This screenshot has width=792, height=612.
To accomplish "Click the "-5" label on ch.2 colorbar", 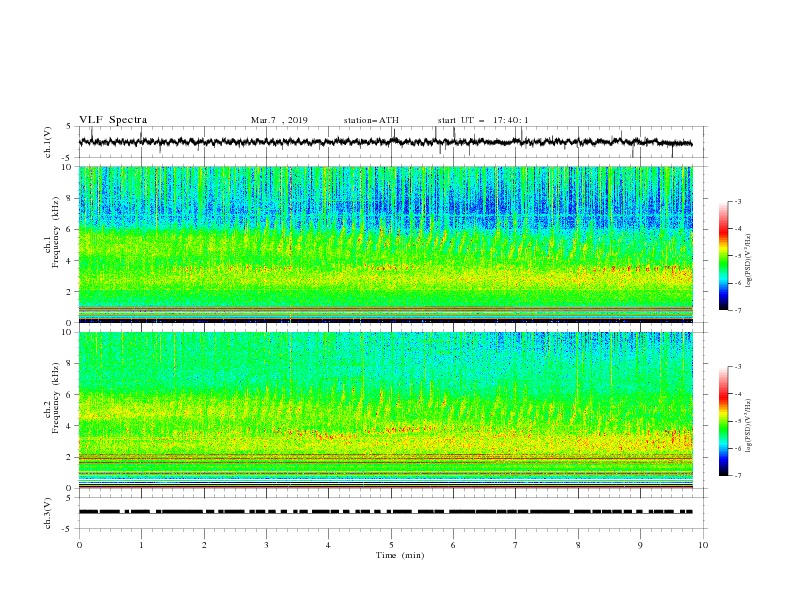I will pyautogui.click(x=737, y=421).
